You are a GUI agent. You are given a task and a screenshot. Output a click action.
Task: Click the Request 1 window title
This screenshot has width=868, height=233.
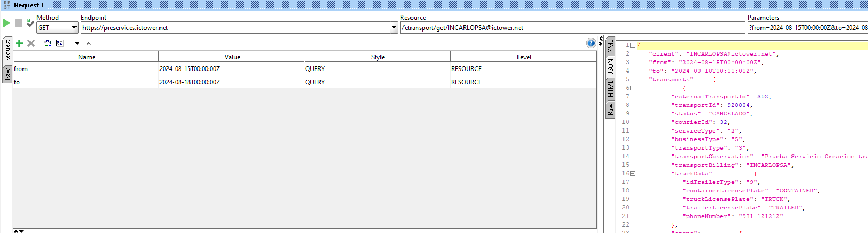pyautogui.click(x=29, y=5)
